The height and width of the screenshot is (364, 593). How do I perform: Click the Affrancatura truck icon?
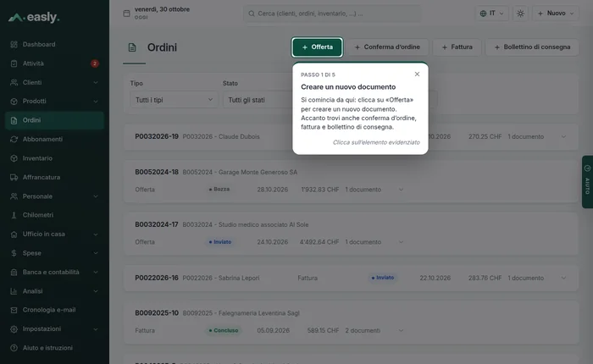pyautogui.click(x=14, y=177)
